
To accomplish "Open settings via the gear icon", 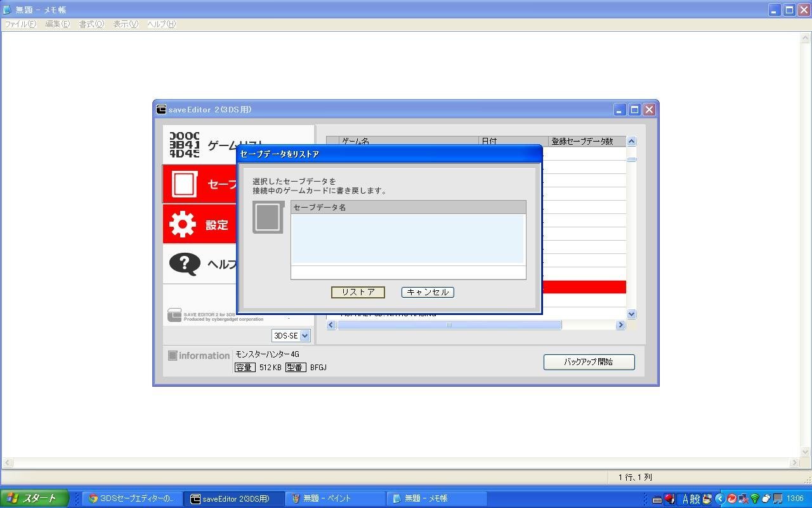I will click(x=183, y=224).
